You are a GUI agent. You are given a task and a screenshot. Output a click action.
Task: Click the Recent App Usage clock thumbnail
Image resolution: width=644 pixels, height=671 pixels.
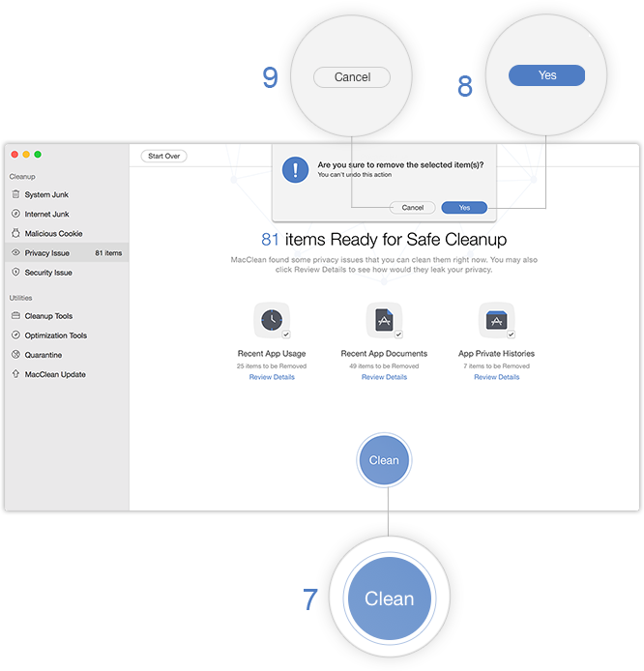point(271,319)
